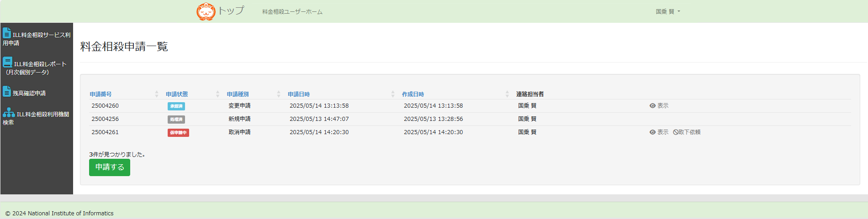Screen dimensions: 868x219
Task: Select application number 25004261
Action: (105, 132)
